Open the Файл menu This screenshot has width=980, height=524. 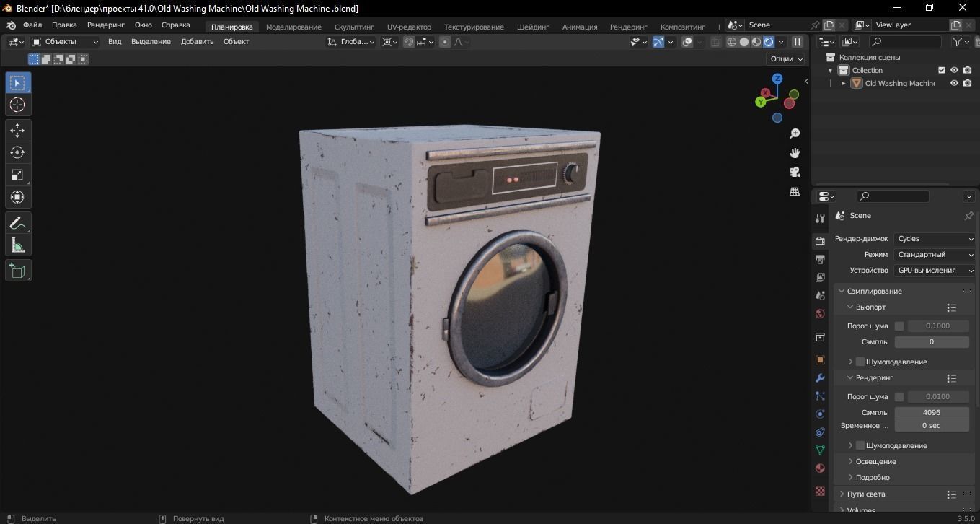(x=32, y=25)
